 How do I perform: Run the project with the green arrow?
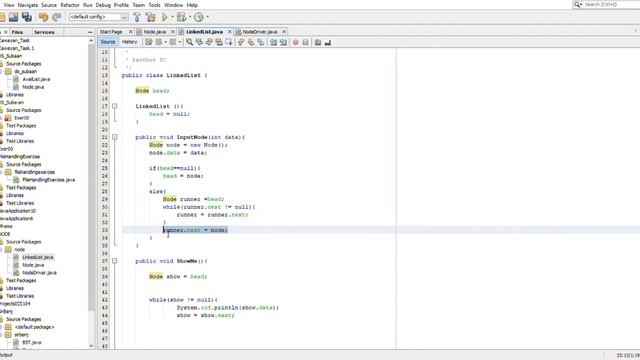[x=164, y=17]
